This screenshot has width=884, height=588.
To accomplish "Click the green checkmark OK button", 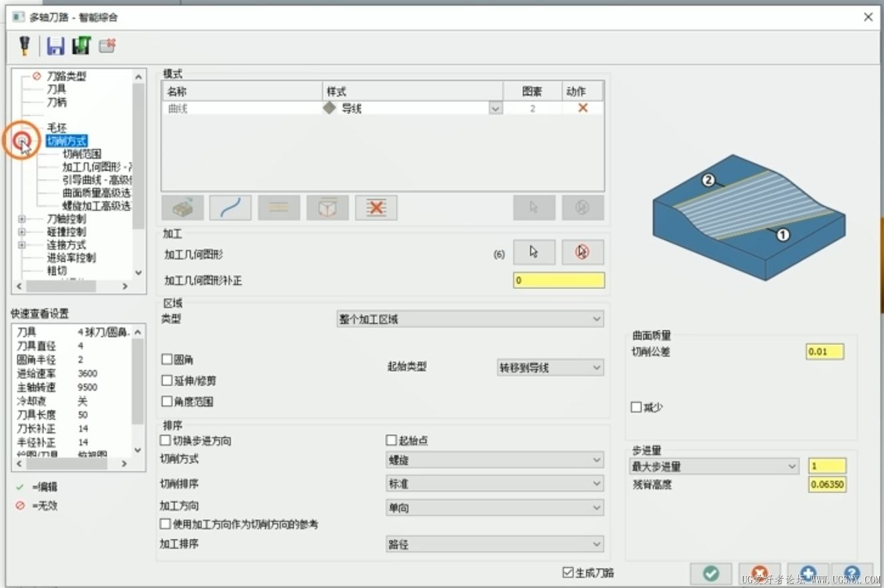I will point(711,573).
